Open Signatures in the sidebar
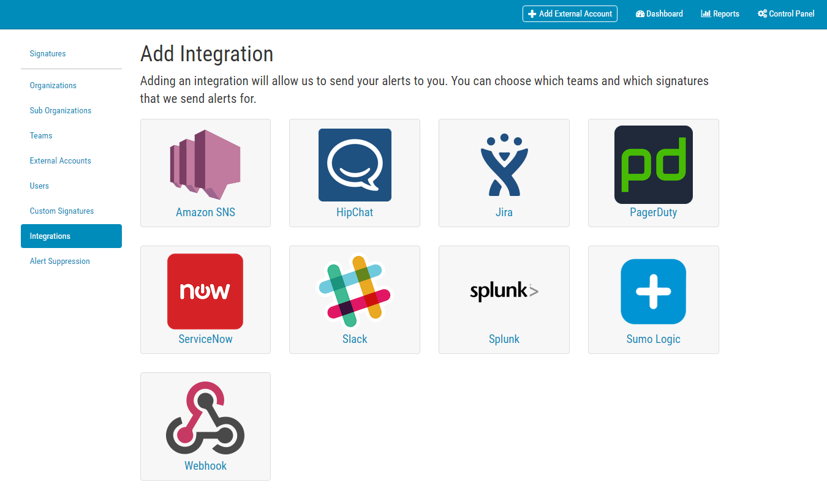827x504 pixels. (48, 54)
